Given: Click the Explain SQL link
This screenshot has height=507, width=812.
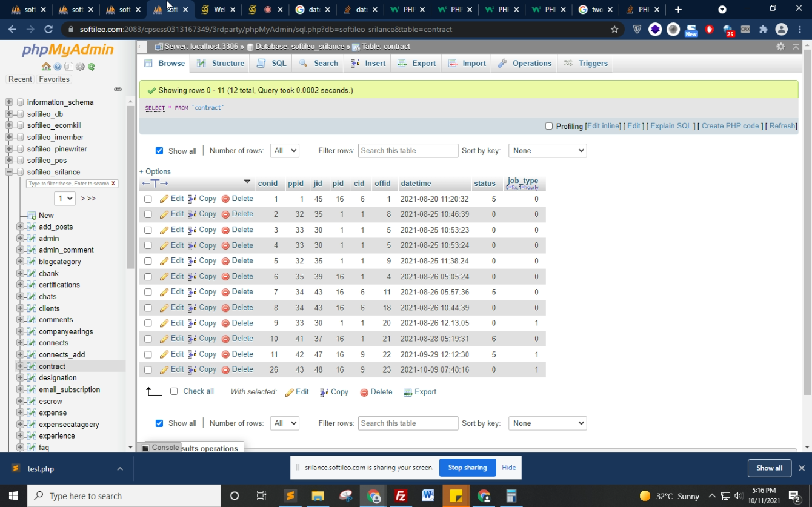Looking at the screenshot, I should click(x=670, y=126).
